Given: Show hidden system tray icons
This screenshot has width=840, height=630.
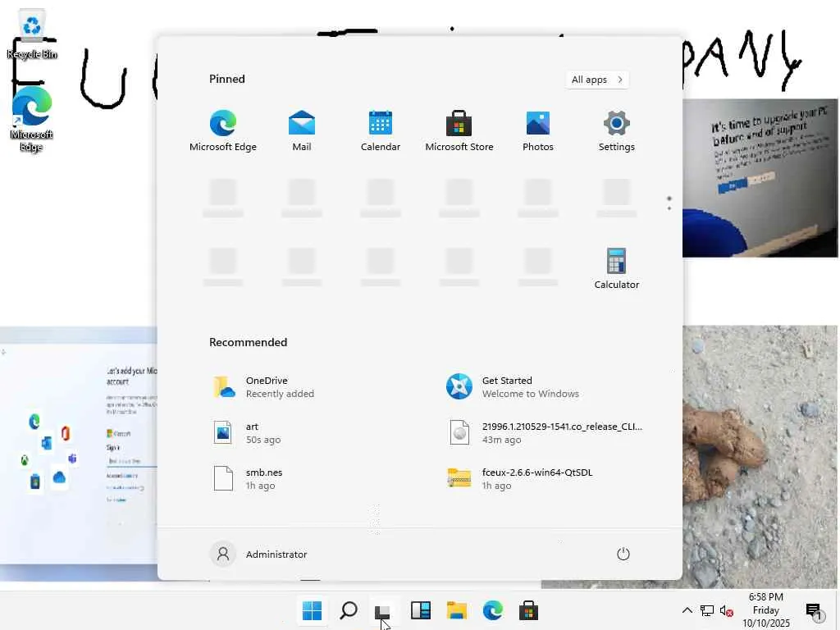Looking at the screenshot, I should 687,610.
